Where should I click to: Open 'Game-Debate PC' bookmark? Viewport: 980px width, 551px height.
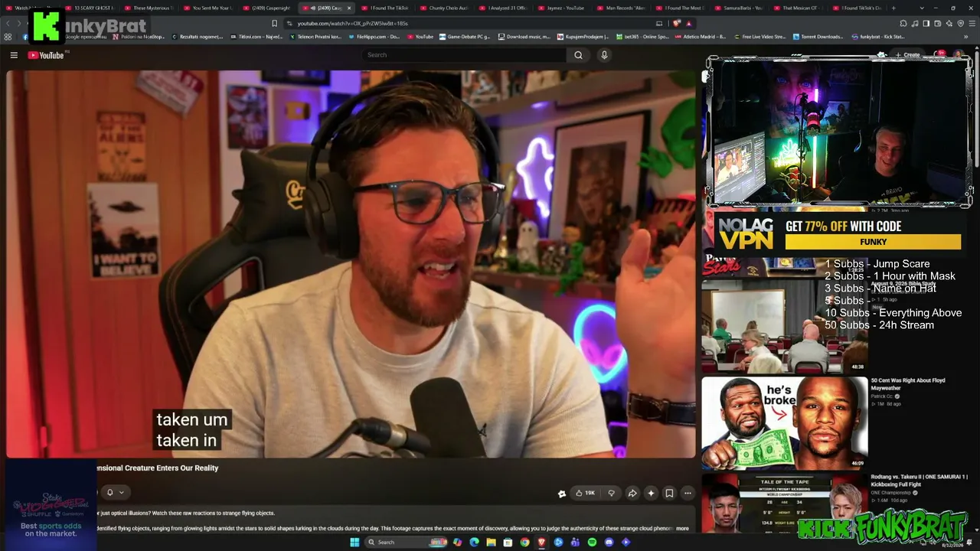pyautogui.click(x=465, y=37)
